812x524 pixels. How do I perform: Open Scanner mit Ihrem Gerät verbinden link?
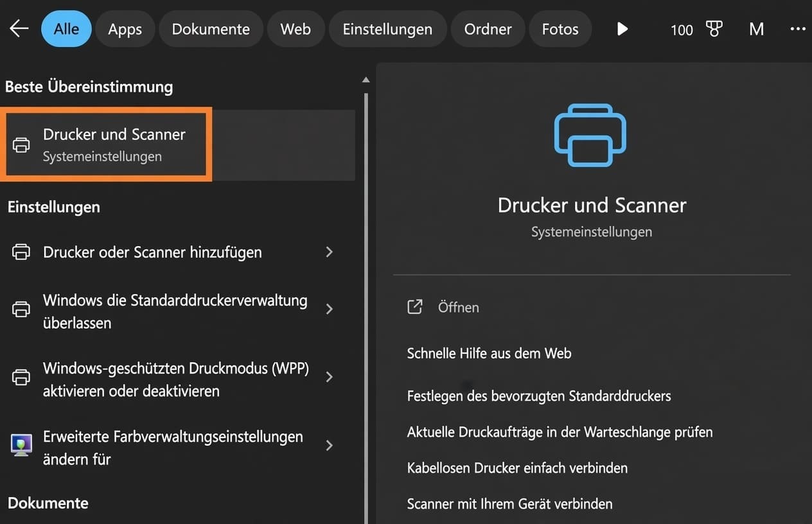pyautogui.click(x=509, y=504)
